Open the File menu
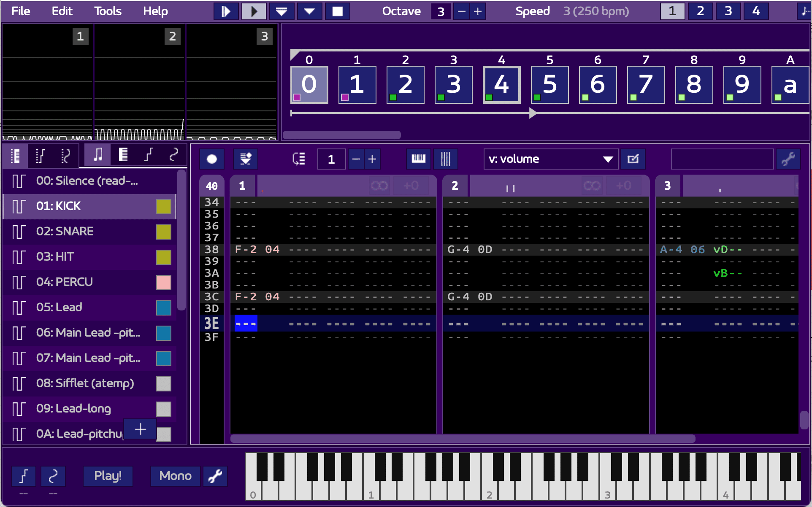The image size is (812, 507). (21, 11)
